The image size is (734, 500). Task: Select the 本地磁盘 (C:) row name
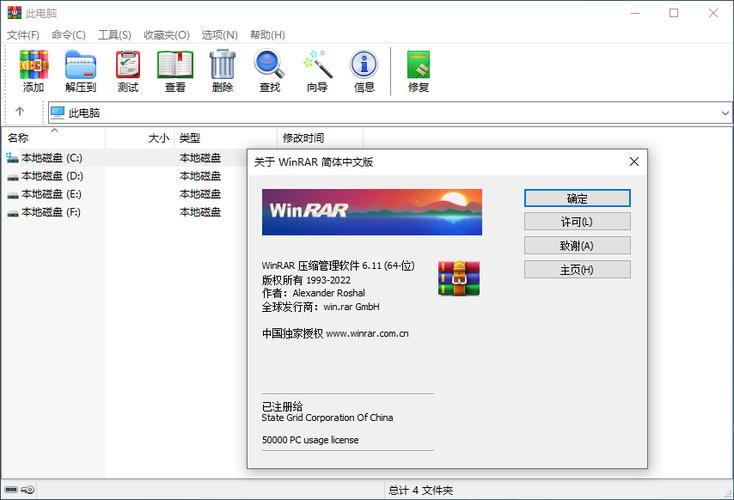[x=52, y=158]
